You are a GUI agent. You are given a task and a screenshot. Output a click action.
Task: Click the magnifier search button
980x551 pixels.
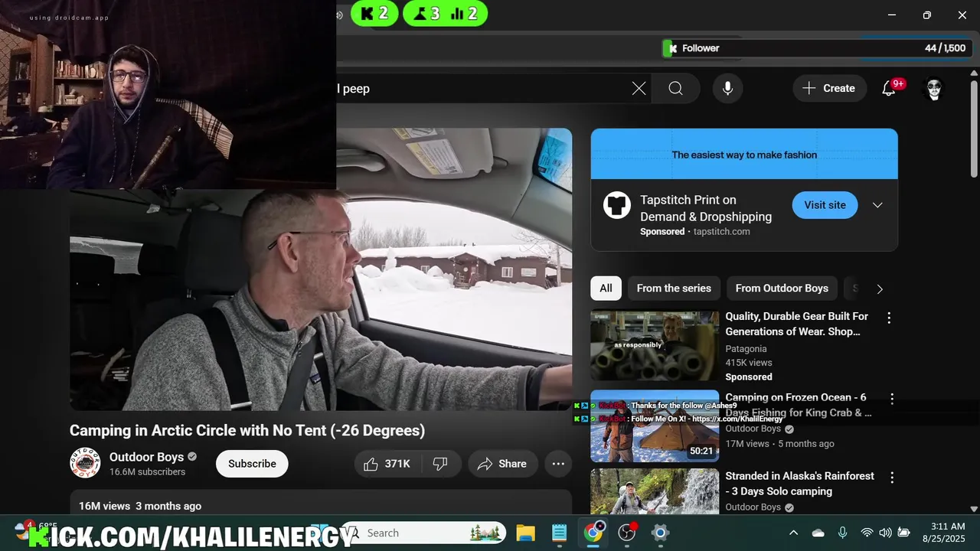(x=675, y=88)
